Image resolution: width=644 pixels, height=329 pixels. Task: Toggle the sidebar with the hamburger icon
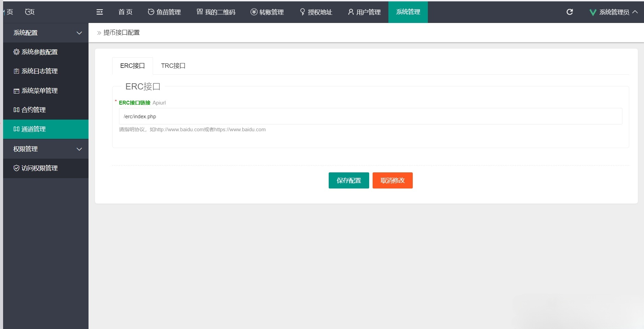pyautogui.click(x=99, y=12)
